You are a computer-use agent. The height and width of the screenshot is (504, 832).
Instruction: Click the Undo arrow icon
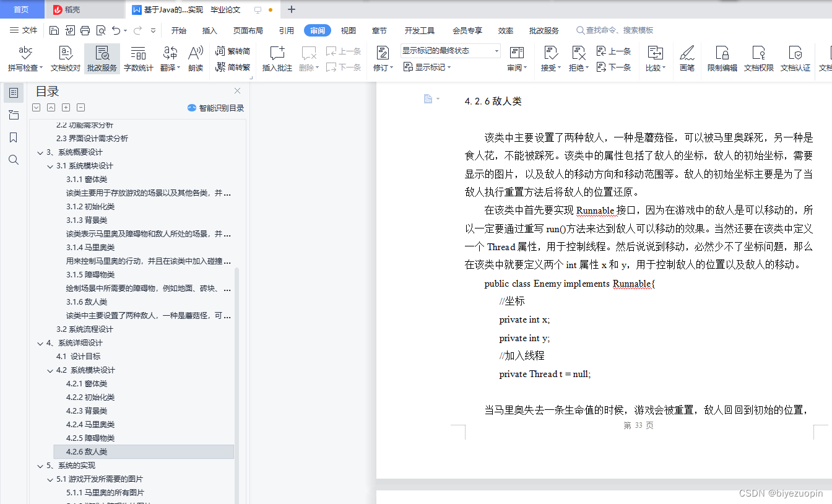point(116,30)
